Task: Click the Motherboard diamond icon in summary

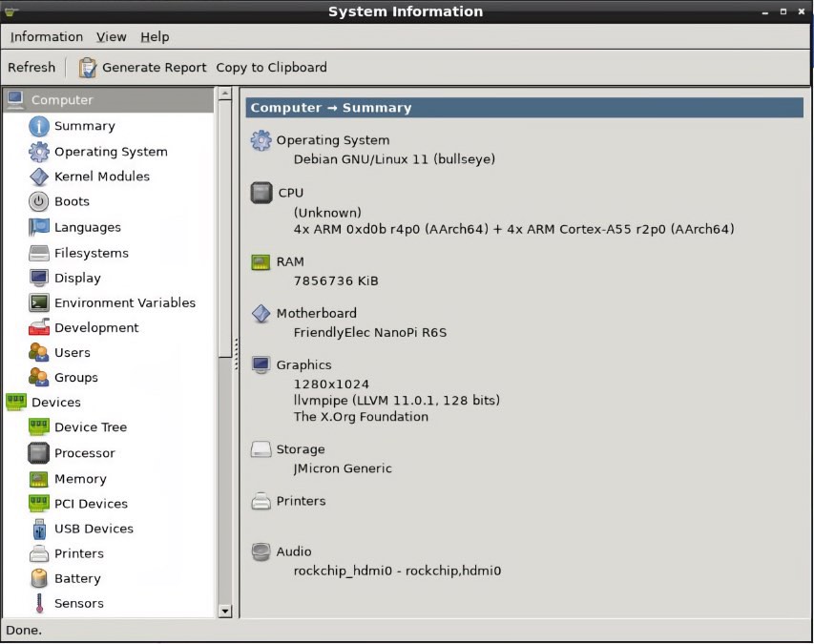Action: click(x=261, y=314)
